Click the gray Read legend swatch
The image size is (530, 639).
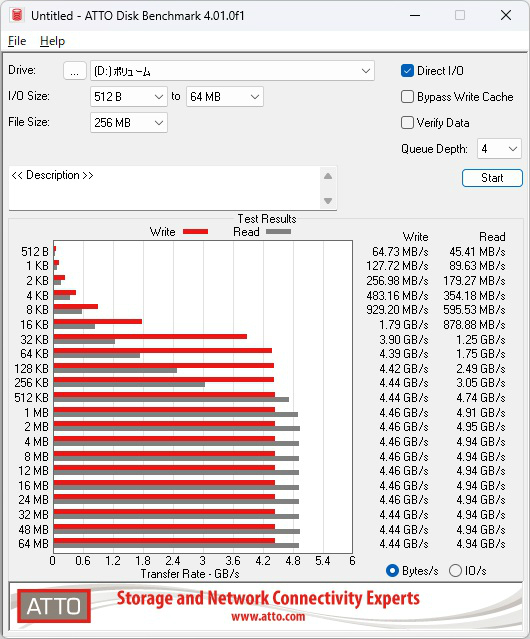click(x=279, y=231)
